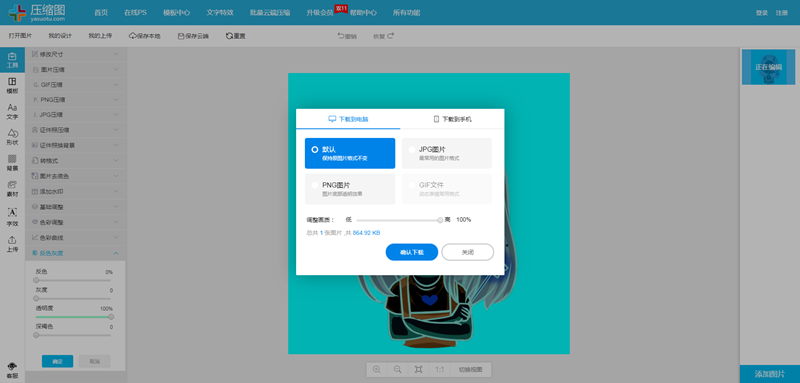Expand the JPG压缩 section chevron
This screenshot has height=383, width=800.
coord(116,115)
